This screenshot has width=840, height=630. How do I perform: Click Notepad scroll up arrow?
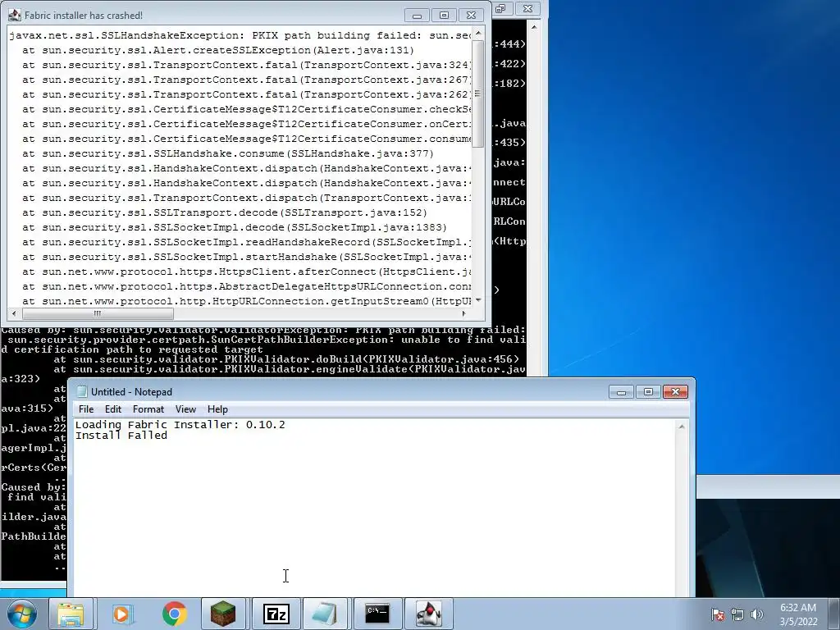point(682,427)
